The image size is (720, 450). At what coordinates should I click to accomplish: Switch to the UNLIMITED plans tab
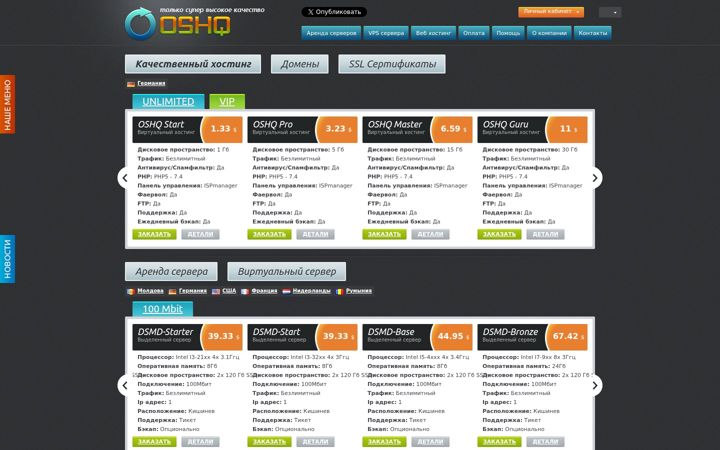[168, 101]
